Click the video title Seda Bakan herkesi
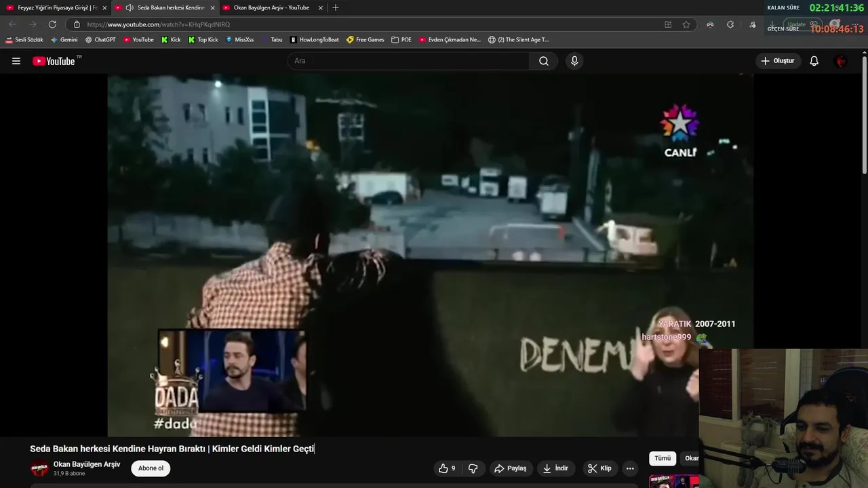 point(172,449)
